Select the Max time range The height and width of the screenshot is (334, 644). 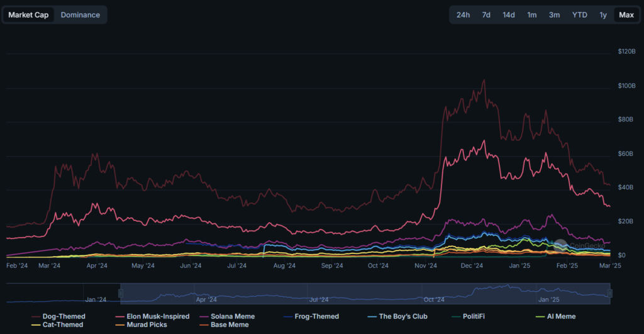coord(626,14)
